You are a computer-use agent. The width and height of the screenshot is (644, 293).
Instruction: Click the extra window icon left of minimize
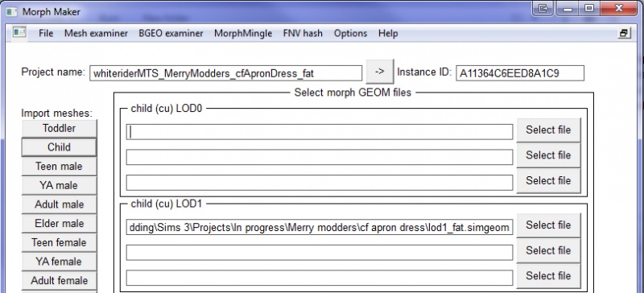pyautogui.click(x=543, y=8)
